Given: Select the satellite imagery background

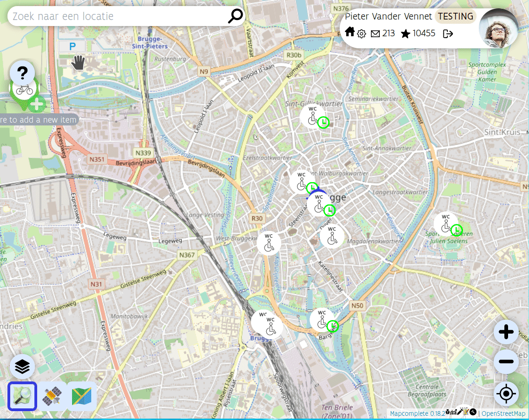Looking at the screenshot, I should pos(52,396).
